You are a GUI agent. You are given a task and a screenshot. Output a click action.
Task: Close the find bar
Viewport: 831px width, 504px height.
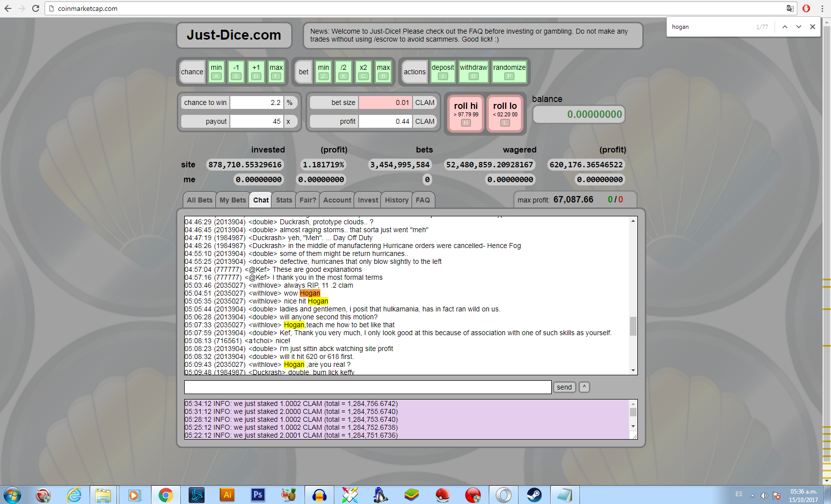[x=813, y=27]
